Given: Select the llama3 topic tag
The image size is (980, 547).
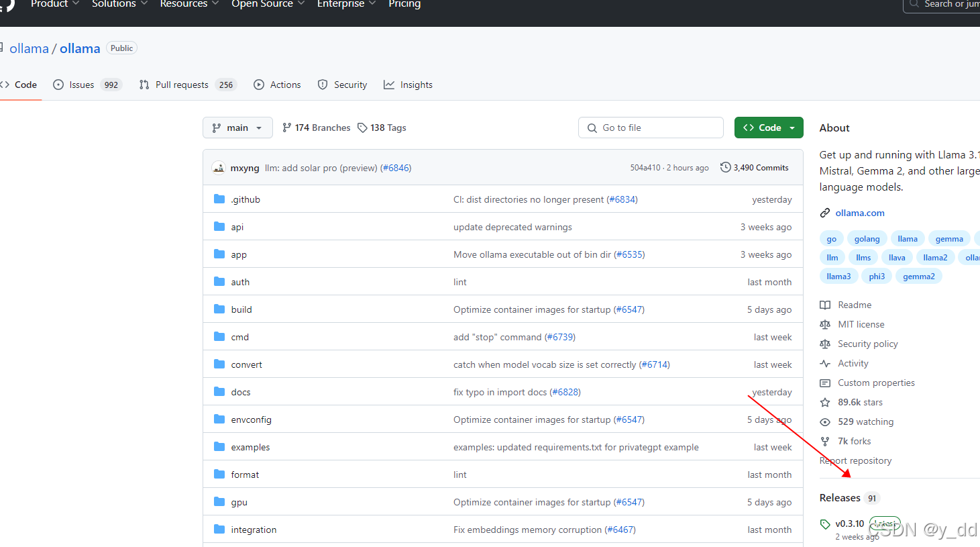Looking at the screenshot, I should [838, 277].
